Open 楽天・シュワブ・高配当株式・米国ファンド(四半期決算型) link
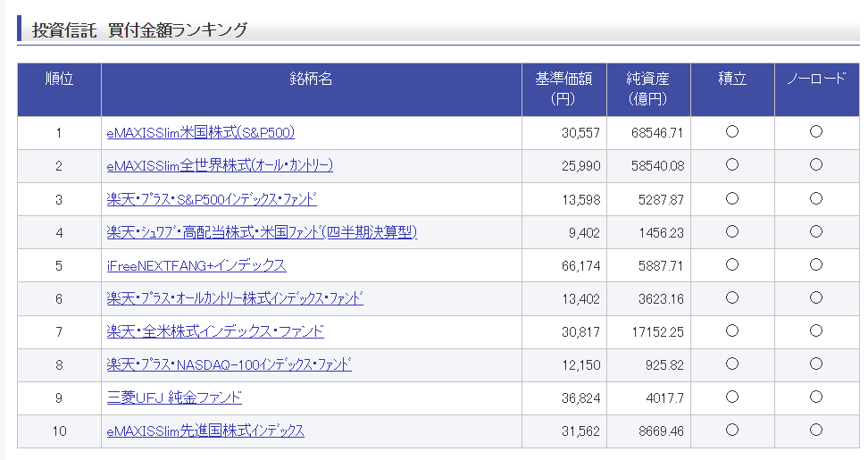 tap(262, 232)
